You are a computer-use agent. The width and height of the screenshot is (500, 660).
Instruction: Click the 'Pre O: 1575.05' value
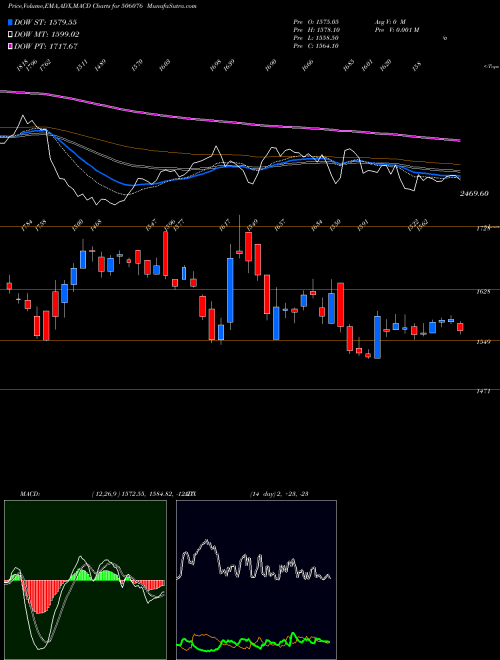pos(316,21)
